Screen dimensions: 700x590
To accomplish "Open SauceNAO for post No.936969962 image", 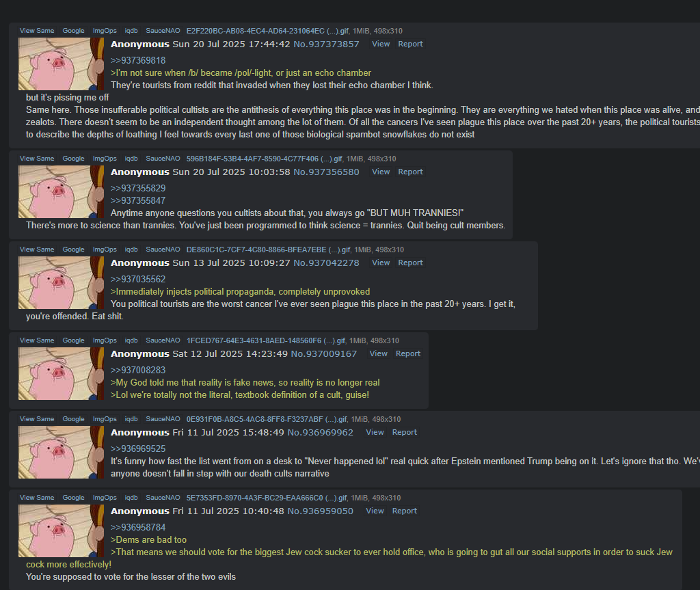I will click(163, 419).
